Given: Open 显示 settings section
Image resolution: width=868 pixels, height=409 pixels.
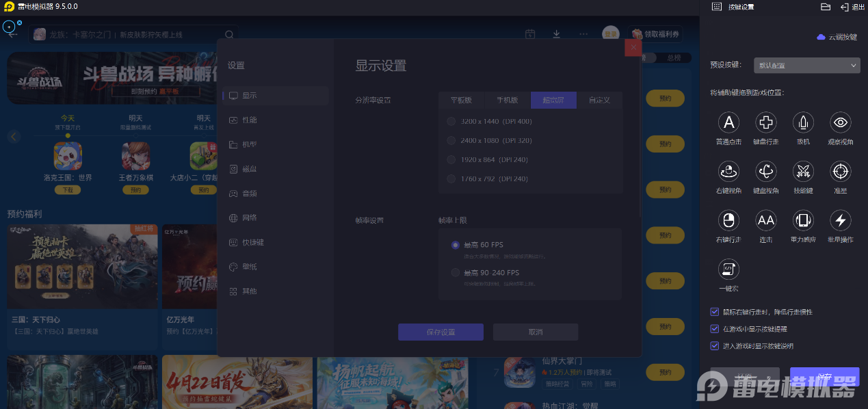Looking at the screenshot, I should tap(276, 96).
